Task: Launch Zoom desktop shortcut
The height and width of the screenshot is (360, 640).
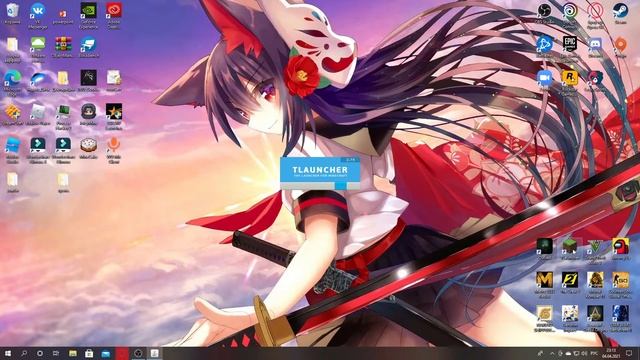Action: pyautogui.click(x=544, y=78)
